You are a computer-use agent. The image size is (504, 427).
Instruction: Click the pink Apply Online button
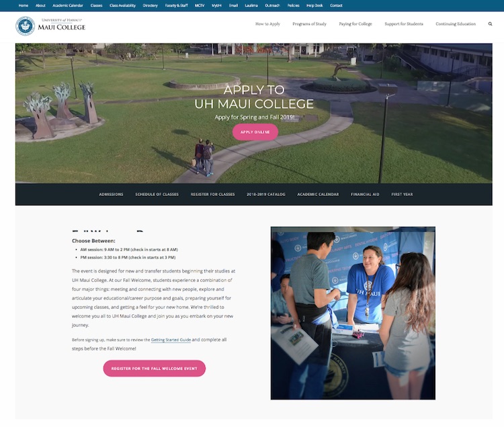tap(255, 132)
